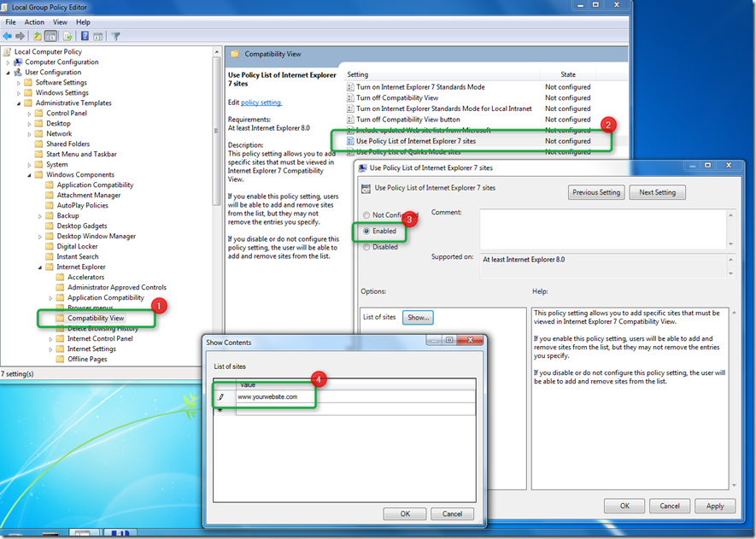Click inside the Comment text field
Screen dimensions: 756x539
pos(603,229)
